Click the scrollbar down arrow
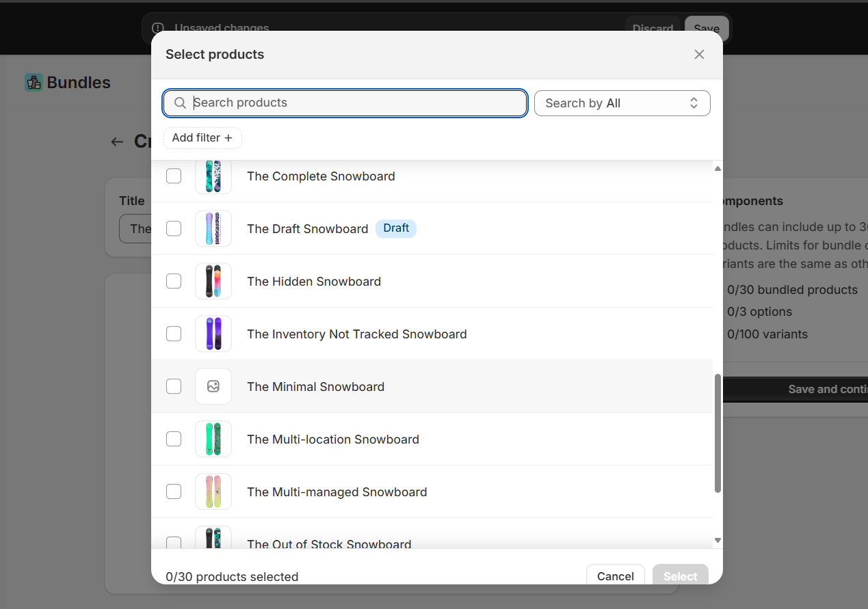868x609 pixels. click(717, 539)
